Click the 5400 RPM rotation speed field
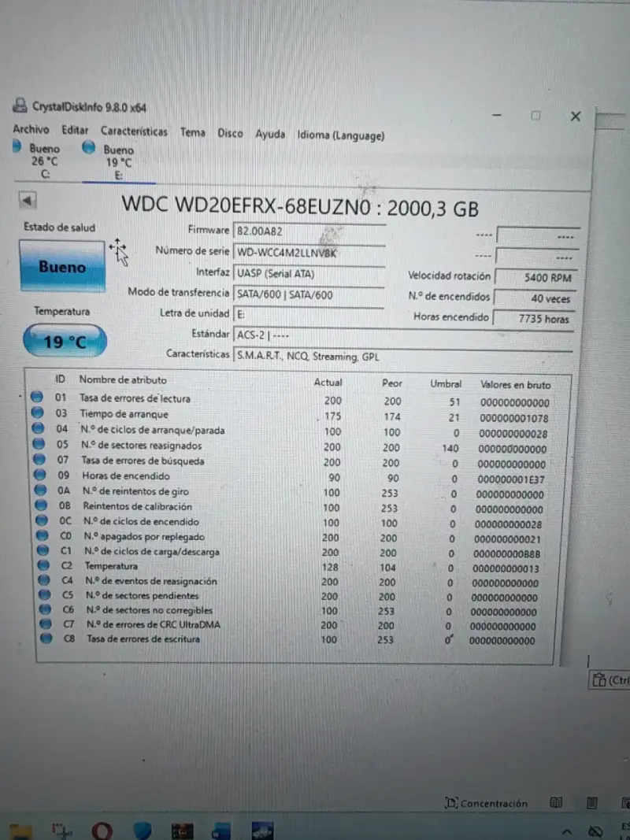630x840 pixels. click(536, 277)
